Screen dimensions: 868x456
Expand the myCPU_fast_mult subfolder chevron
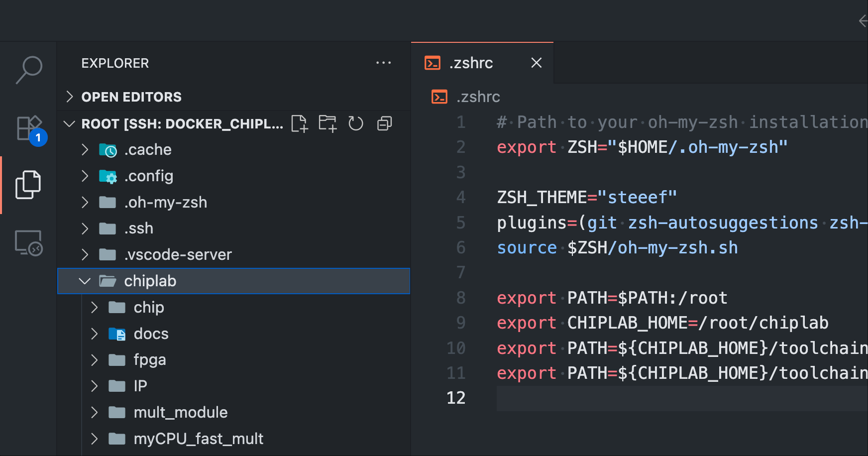(94, 439)
